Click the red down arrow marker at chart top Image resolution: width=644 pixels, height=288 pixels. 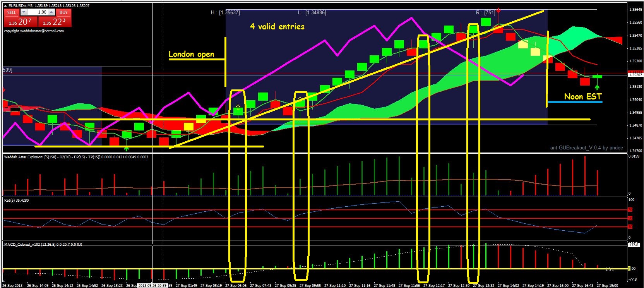pyautogui.click(x=499, y=10)
